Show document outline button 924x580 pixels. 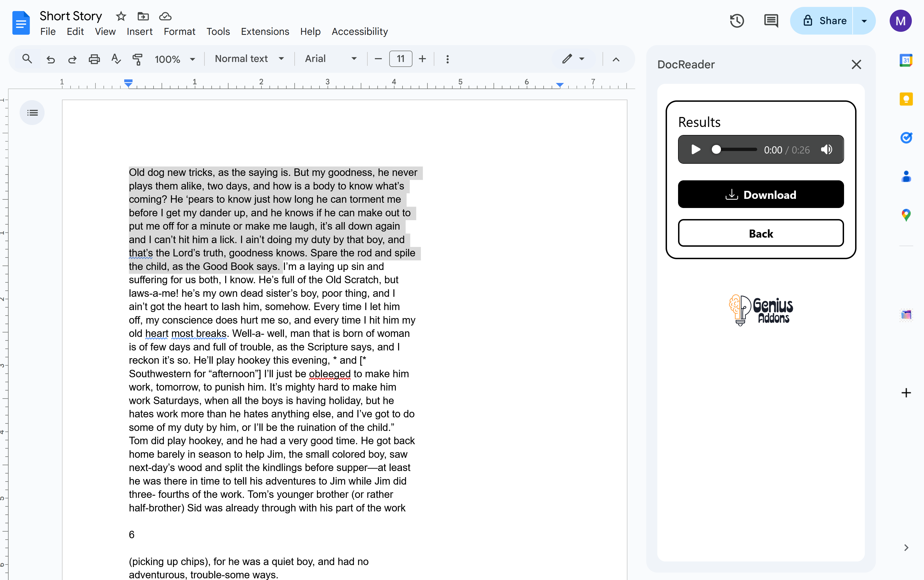point(32,113)
